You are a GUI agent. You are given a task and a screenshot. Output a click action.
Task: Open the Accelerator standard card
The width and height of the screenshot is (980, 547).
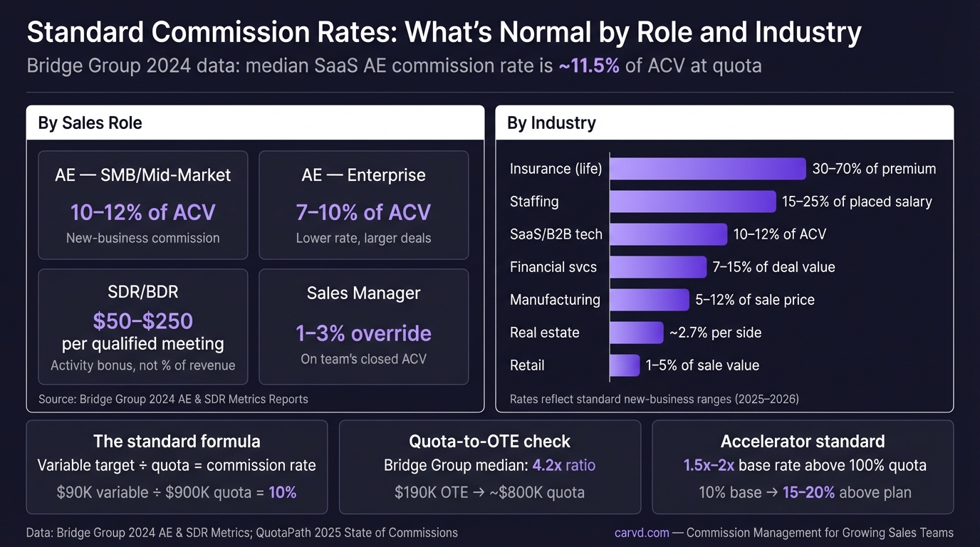pyautogui.click(x=802, y=467)
